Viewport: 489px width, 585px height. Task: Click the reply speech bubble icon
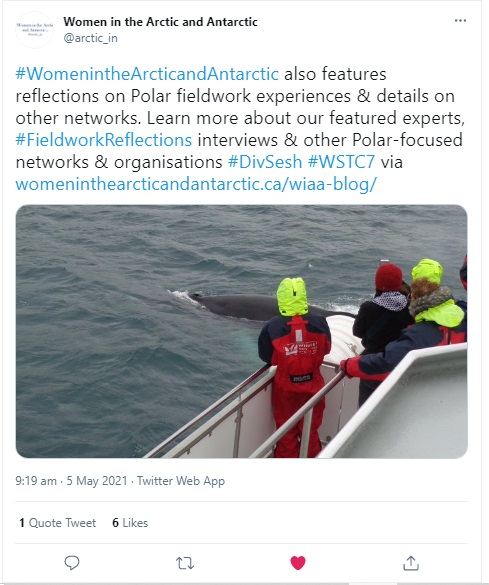72,563
